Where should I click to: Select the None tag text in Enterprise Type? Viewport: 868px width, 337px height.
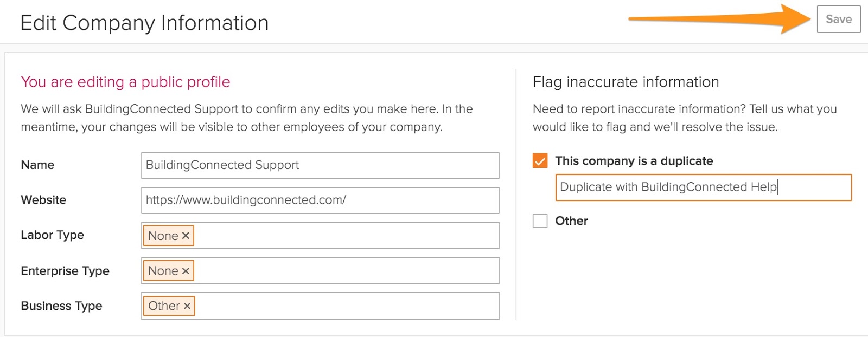163,271
